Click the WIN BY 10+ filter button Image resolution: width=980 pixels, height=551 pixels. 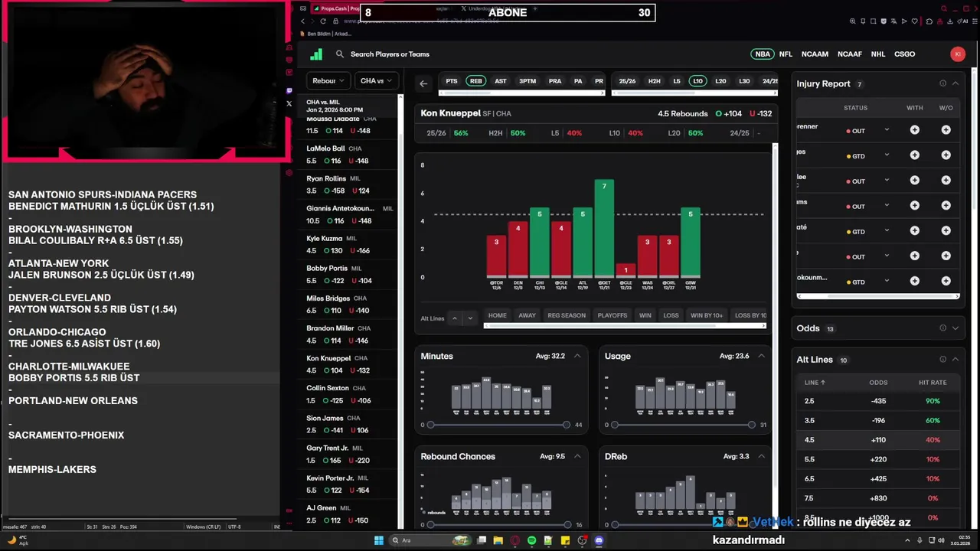[x=707, y=315]
